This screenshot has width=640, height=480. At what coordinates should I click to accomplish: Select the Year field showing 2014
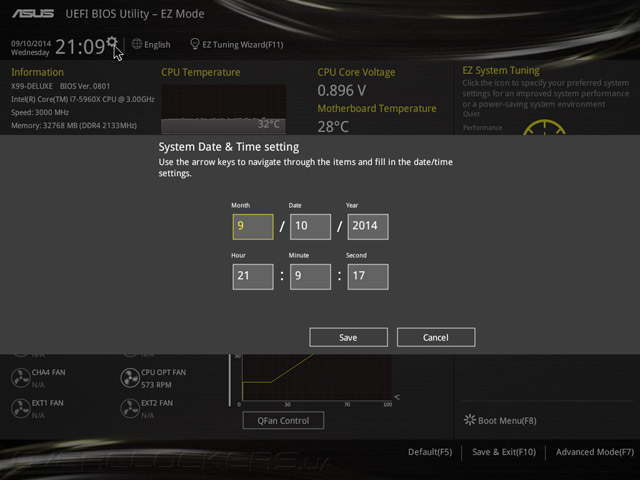[368, 227]
